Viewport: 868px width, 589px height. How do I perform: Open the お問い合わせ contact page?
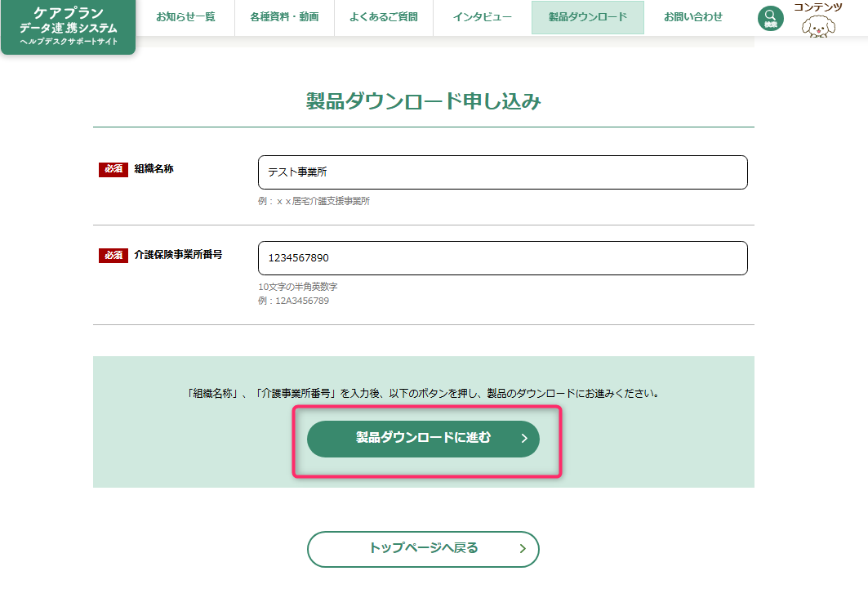(692, 17)
